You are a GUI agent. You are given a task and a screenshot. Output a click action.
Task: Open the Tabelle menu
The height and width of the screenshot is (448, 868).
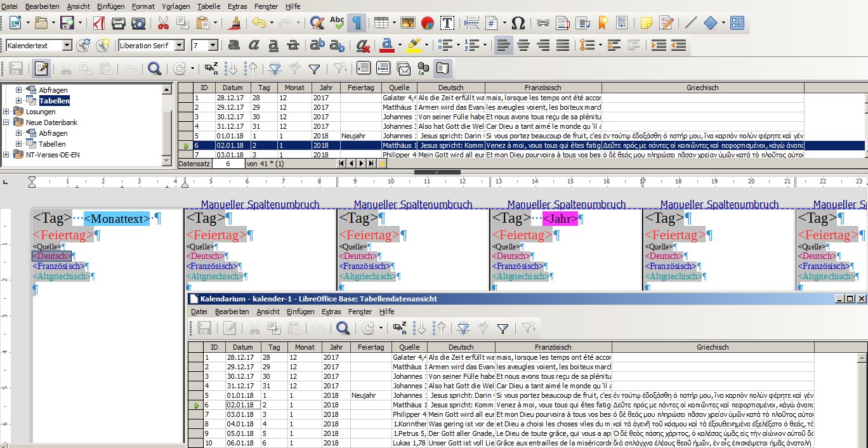click(x=209, y=6)
